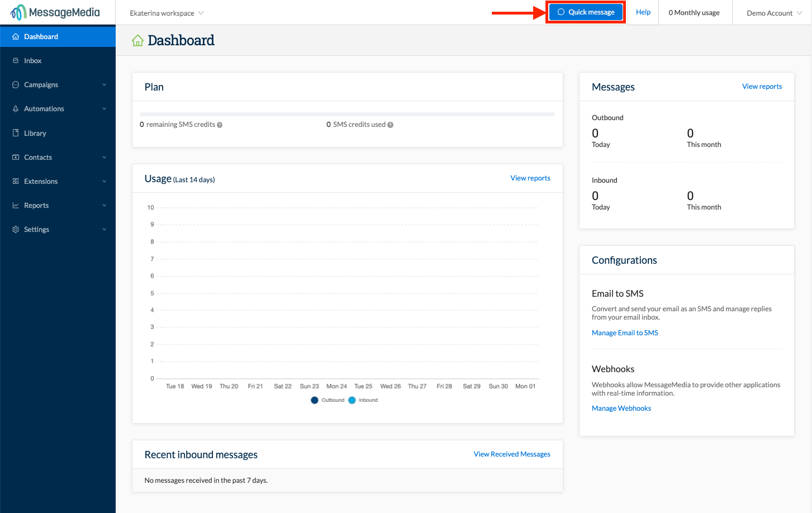Click 0 Monthly usage in top bar
This screenshot has height=513, width=812.
(x=694, y=12)
